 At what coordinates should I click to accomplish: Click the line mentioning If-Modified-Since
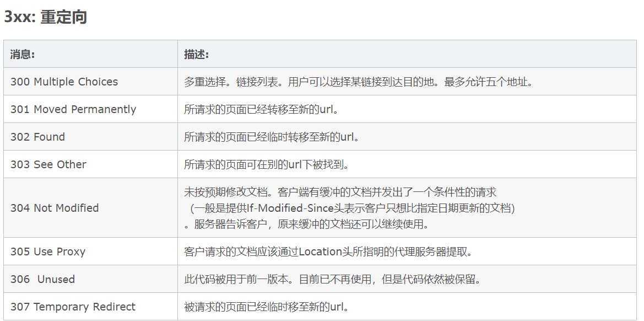tap(352, 208)
